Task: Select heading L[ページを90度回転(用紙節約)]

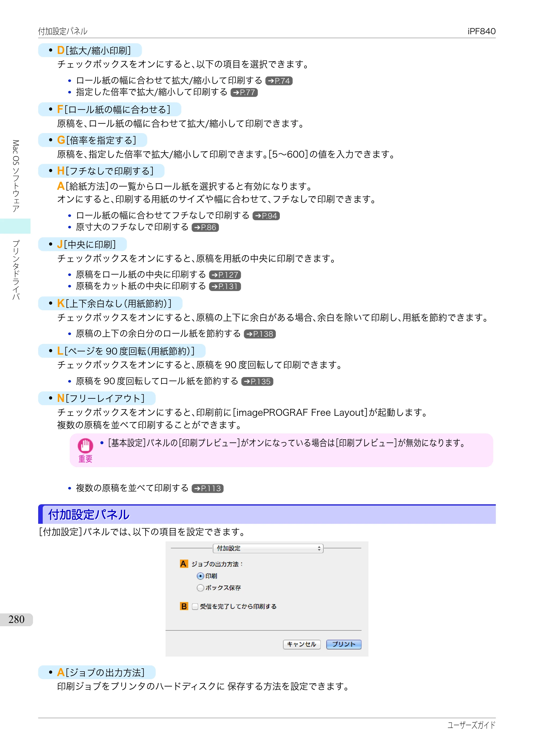Action: tap(122, 351)
